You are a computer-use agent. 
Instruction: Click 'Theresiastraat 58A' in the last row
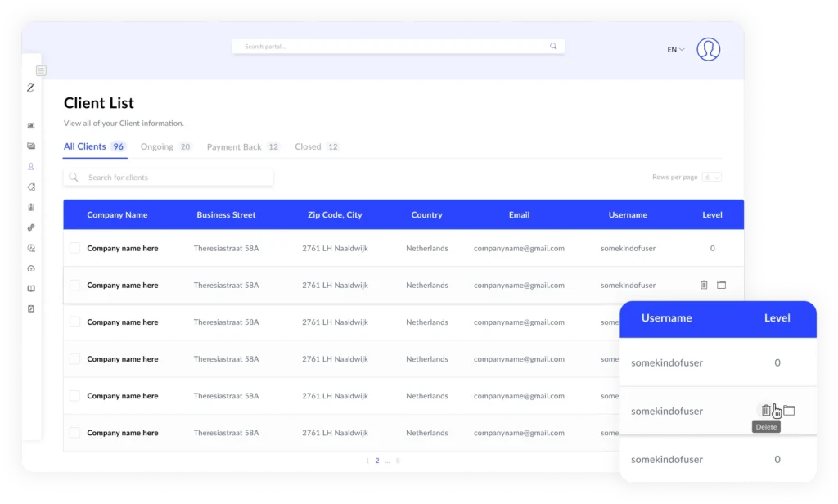tap(226, 432)
